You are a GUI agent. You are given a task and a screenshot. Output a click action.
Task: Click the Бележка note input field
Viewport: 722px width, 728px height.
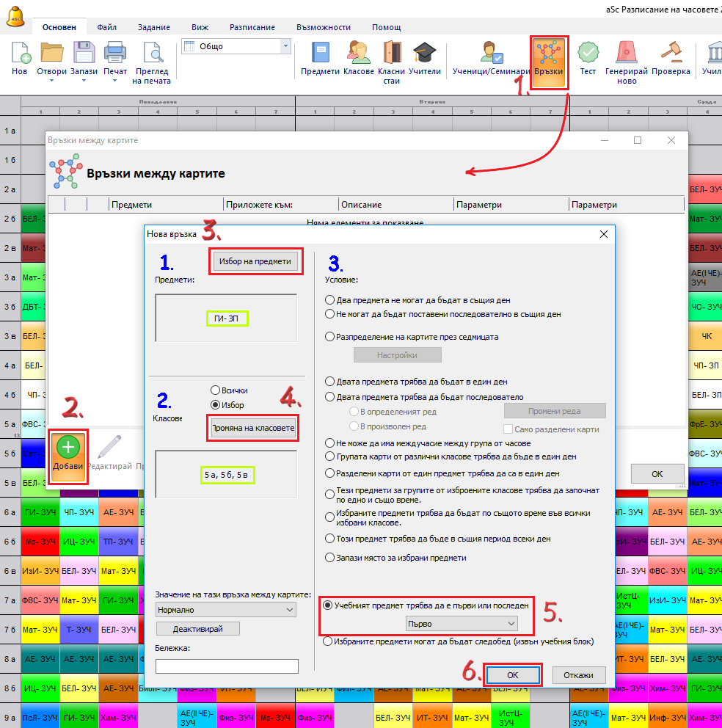coord(227,666)
